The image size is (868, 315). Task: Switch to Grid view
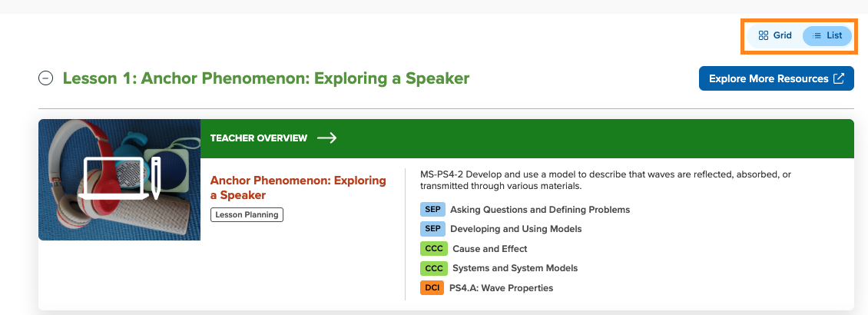[775, 35]
